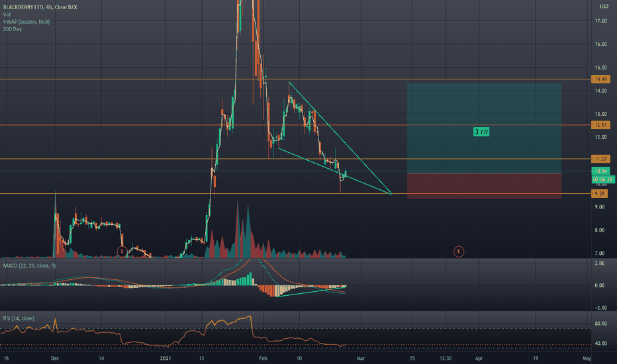
Task: Click the RSI (14, close) legend
Action: (19, 318)
